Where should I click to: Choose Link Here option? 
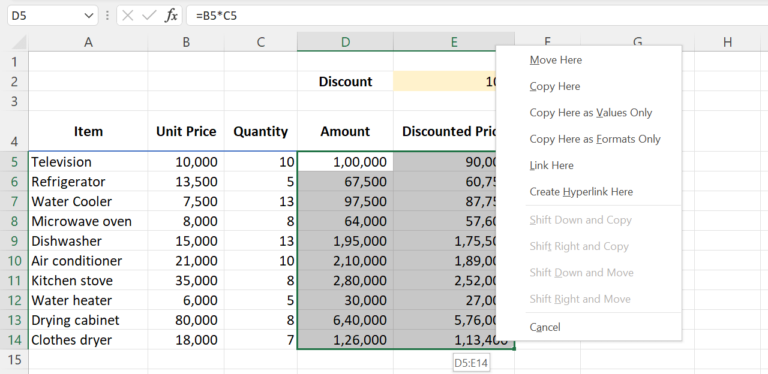(552, 165)
